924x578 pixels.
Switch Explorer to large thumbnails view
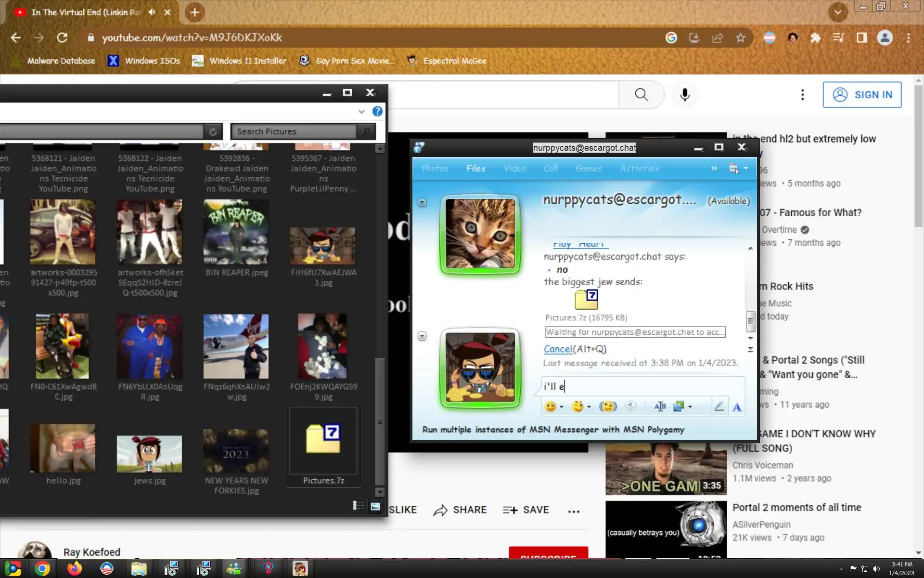click(x=375, y=506)
